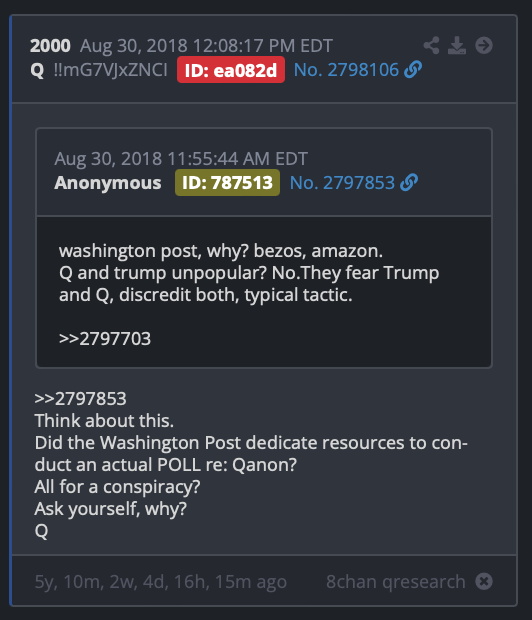Click the quoted 11:55:44 AM EDT timestamp
Viewport: 532px width, 620px height.
(x=181, y=159)
